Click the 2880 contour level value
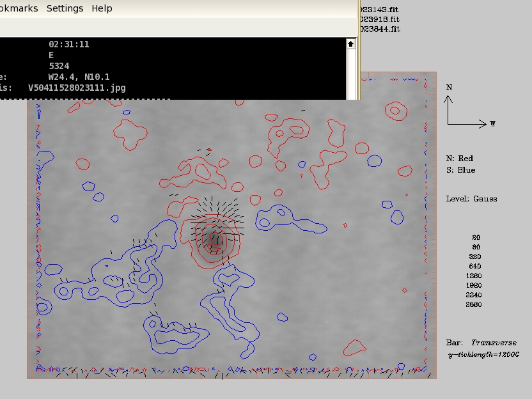This screenshot has height=399, width=532. pos(474,305)
